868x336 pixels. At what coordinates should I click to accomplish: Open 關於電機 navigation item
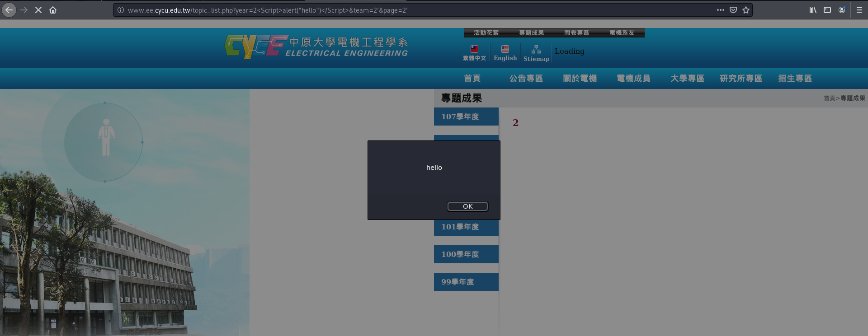[580, 79]
